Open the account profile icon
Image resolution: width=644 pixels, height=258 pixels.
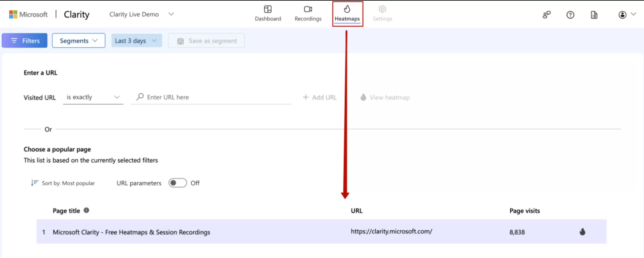click(x=622, y=15)
